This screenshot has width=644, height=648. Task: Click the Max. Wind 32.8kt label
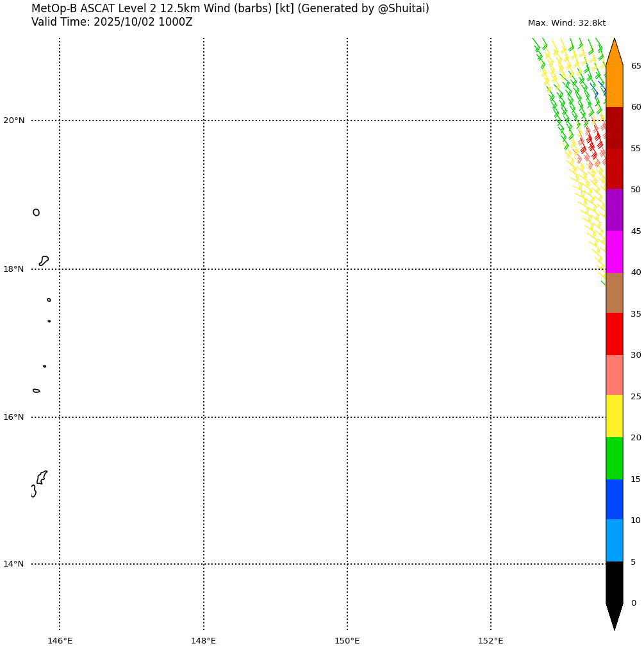566,23
